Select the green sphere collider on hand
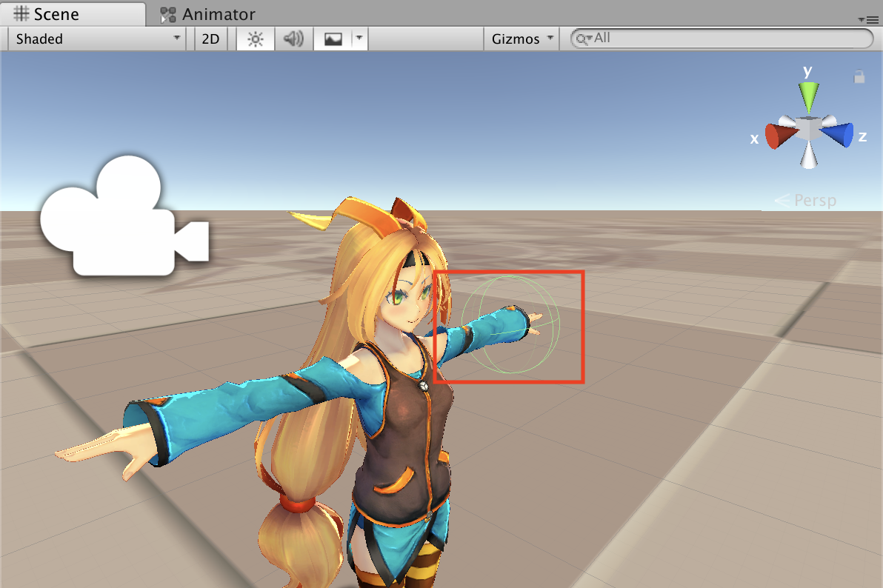Viewport: 883px width, 588px height. (510, 324)
